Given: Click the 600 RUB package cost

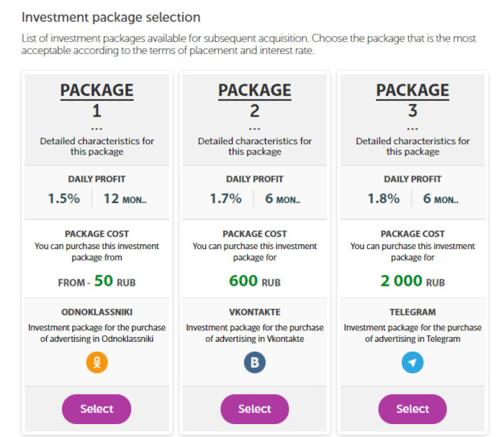Looking at the screenshot, I should point(254,281).
